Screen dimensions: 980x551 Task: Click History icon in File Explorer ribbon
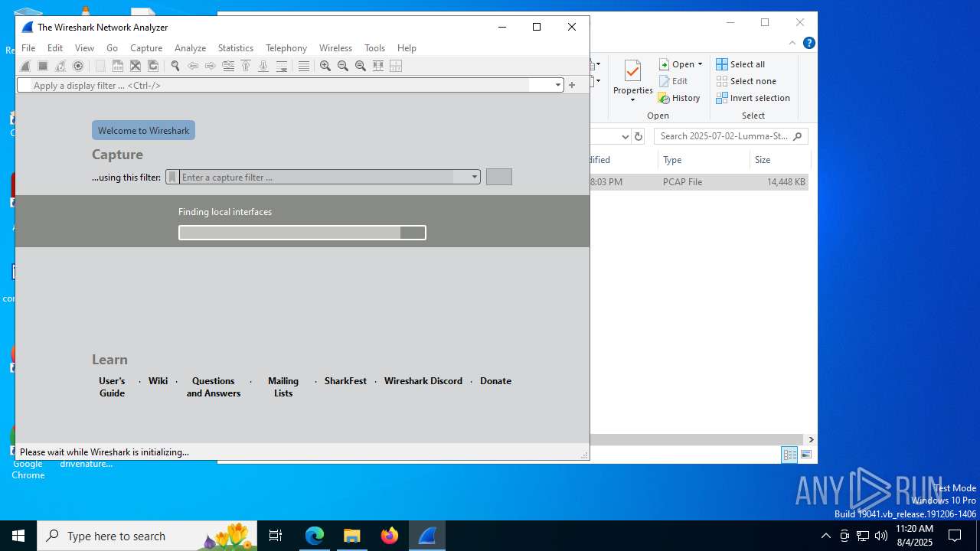coord(665,98)
